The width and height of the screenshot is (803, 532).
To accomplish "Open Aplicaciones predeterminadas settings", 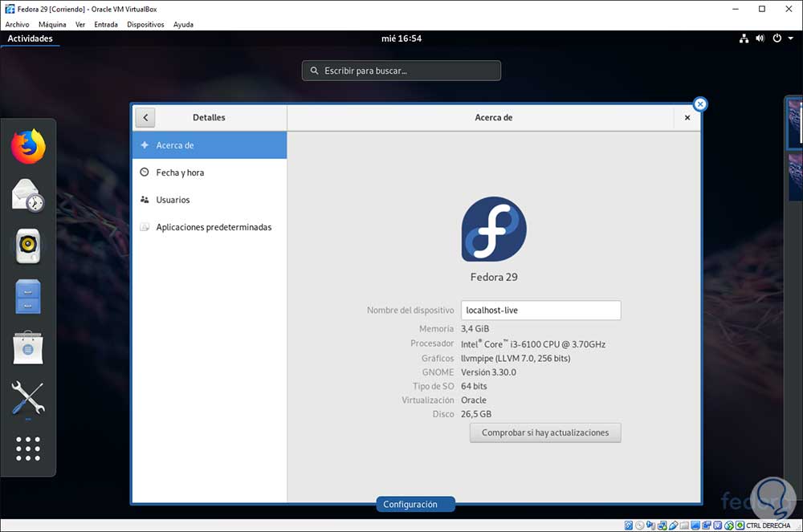I will (x=214, y=227).
